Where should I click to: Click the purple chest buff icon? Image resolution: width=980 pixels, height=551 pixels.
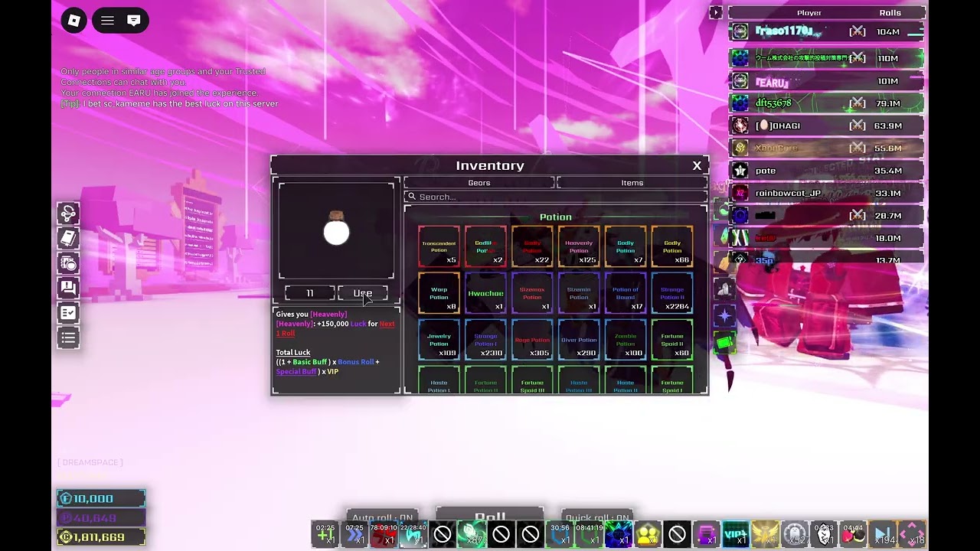(707, 534)
